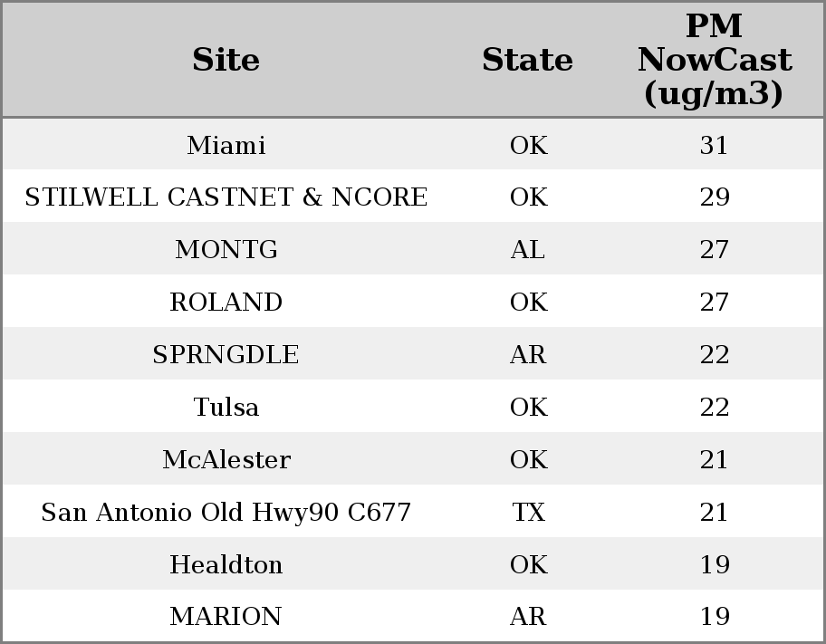Select the AR state cell for SPRNGDLE
The width and height of the screenshot is (826, 644).
(x=528, y=355)
